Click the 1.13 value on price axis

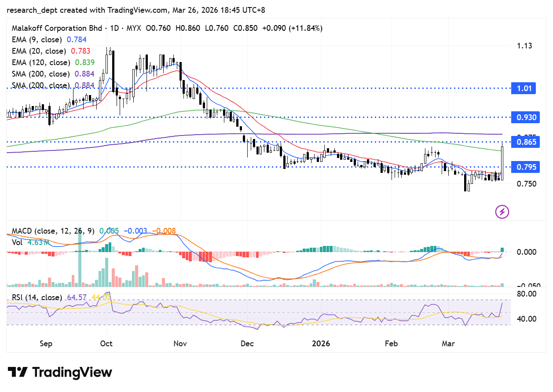pyautogui.click(x=524, y=46)
